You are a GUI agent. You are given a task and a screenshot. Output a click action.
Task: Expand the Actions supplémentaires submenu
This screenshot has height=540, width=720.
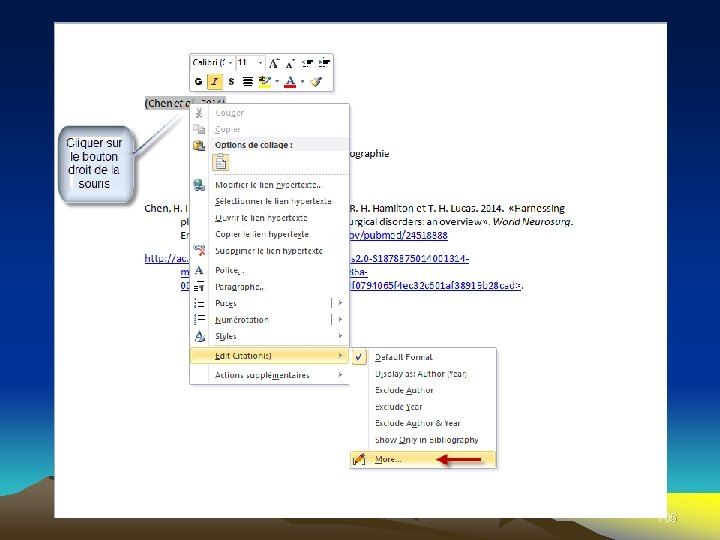[x=269, y=375]
